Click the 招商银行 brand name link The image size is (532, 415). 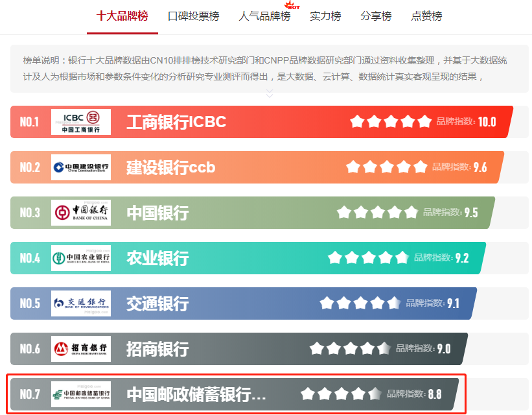(157, 350)
